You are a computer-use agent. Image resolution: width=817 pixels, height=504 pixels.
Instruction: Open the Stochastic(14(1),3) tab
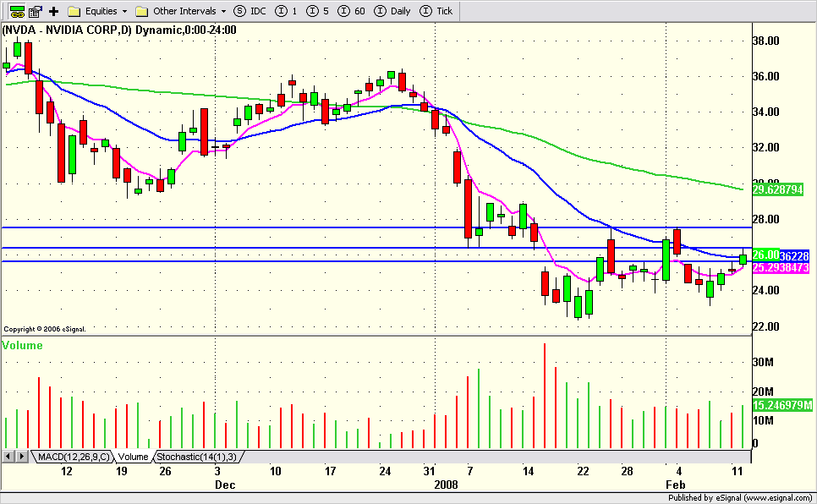[197, 457]
